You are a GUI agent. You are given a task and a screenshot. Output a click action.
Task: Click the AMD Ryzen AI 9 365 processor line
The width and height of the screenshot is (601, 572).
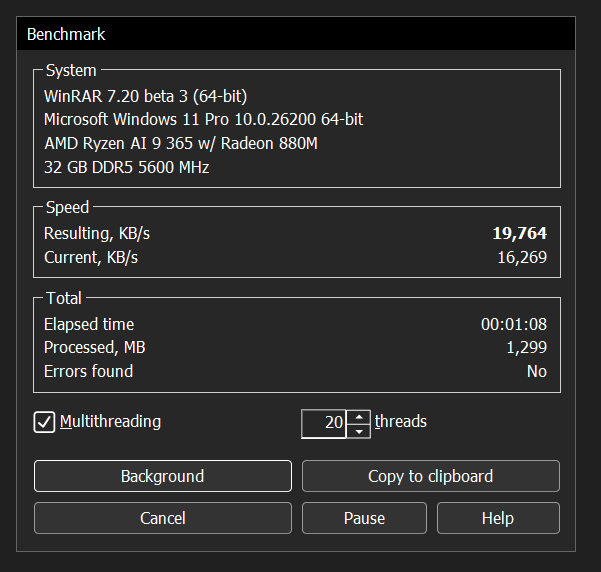click(x=180, y=143)
